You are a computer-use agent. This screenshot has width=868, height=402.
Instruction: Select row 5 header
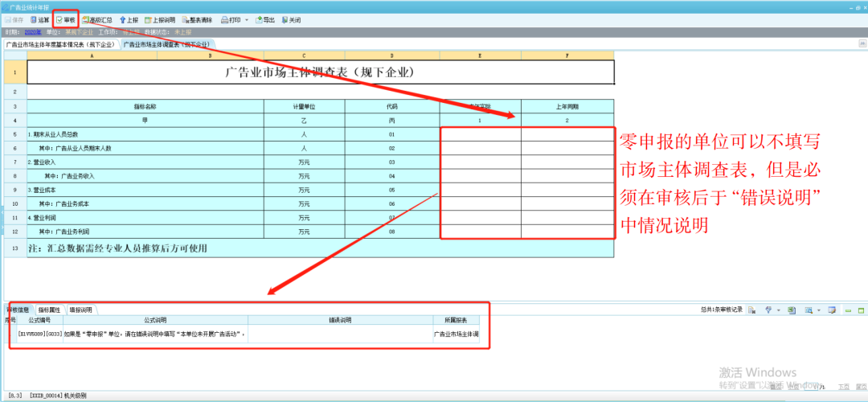pos(15,134)
